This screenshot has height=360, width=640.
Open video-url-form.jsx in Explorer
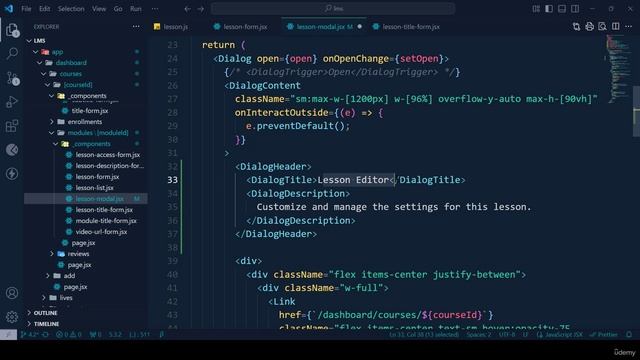[x=101, y=232]
